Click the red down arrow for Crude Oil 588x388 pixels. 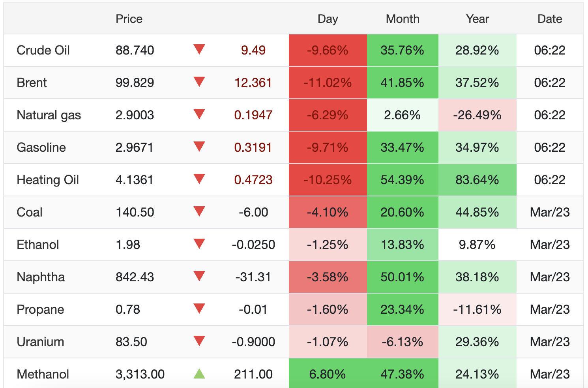[x=199, y=49]
